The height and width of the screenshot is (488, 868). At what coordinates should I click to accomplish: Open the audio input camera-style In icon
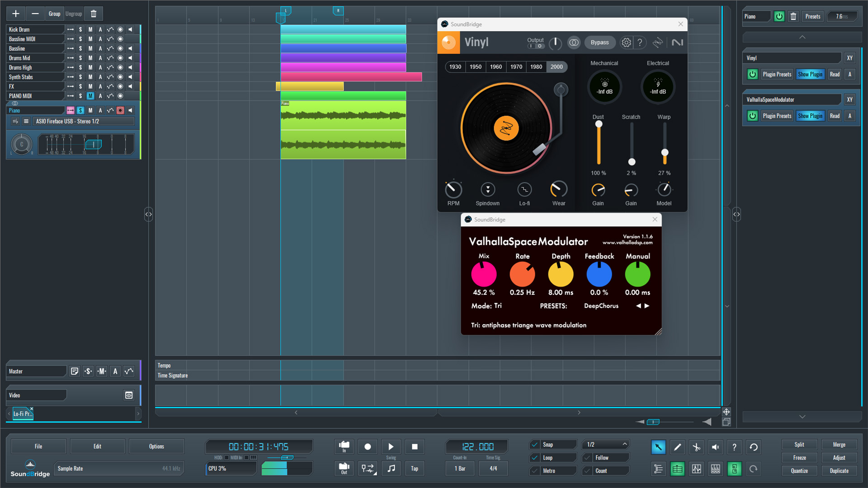tap(344, 447)
